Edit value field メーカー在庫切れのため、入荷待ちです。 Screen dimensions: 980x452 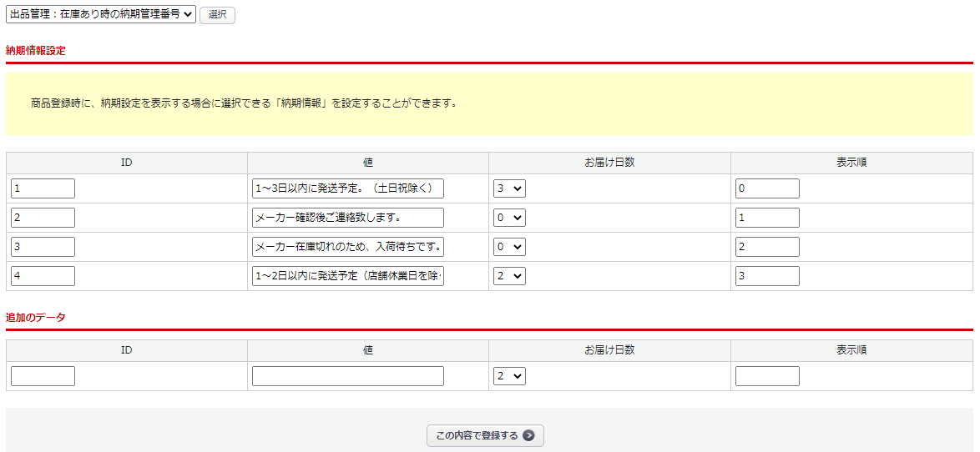348,247
